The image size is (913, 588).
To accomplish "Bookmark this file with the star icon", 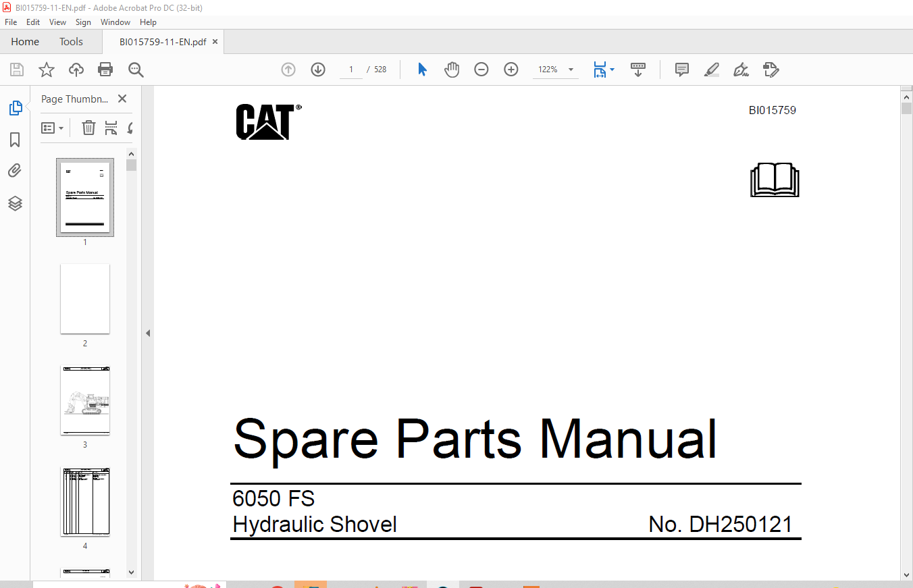I will (x=47, y=70).
